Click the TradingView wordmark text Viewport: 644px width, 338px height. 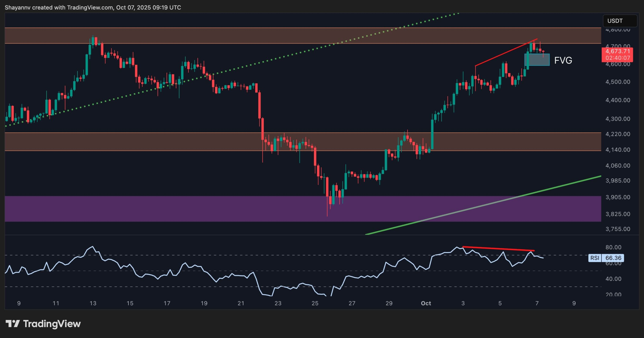(x=52, y=324)
